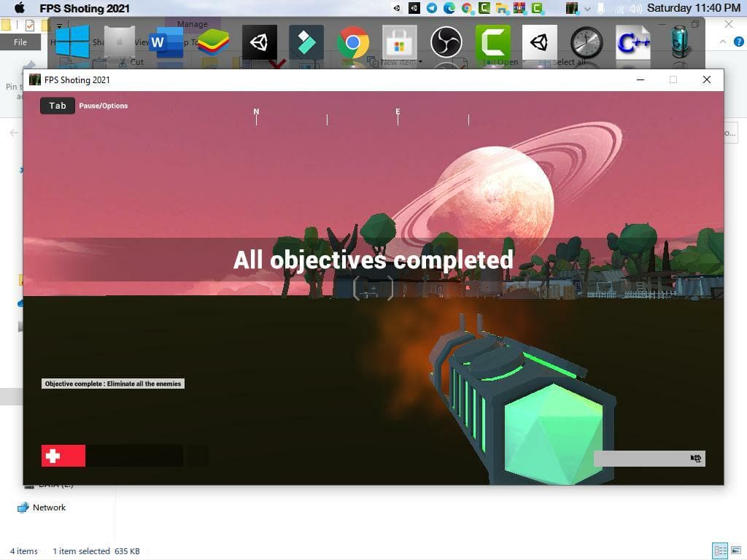Click the 'All objectives completed' banner
This screenshot has height=560, width=747.
[373, 260]
